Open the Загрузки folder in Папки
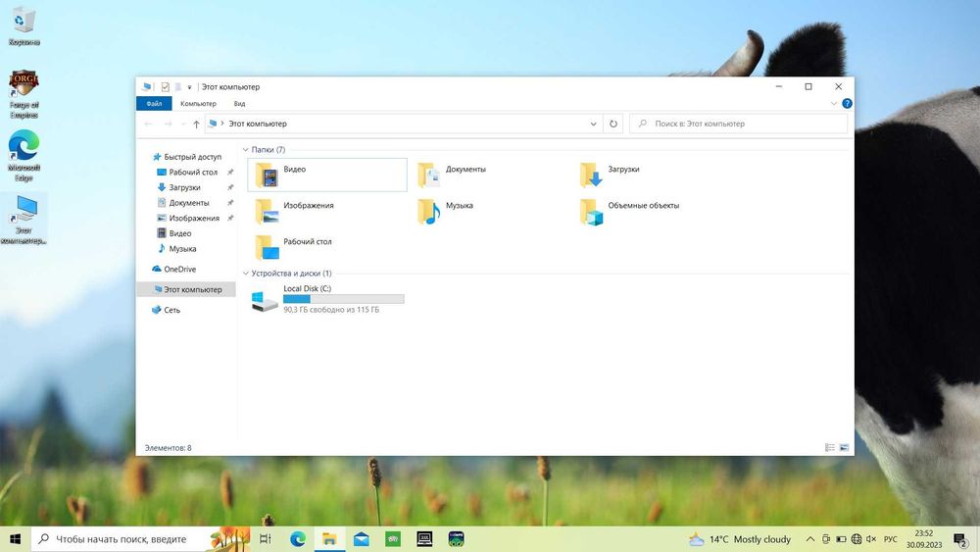Image resolution: width=980 pixels, height=552 pixels. point(610,175)
